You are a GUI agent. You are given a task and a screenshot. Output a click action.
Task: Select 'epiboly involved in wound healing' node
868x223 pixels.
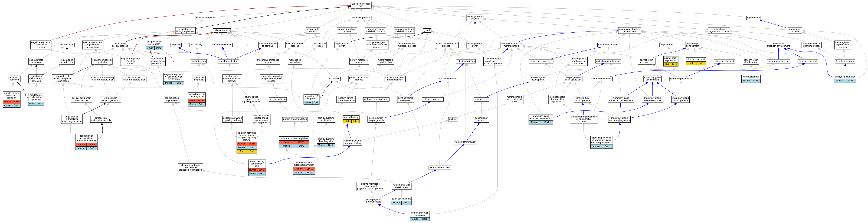(352, 142)
